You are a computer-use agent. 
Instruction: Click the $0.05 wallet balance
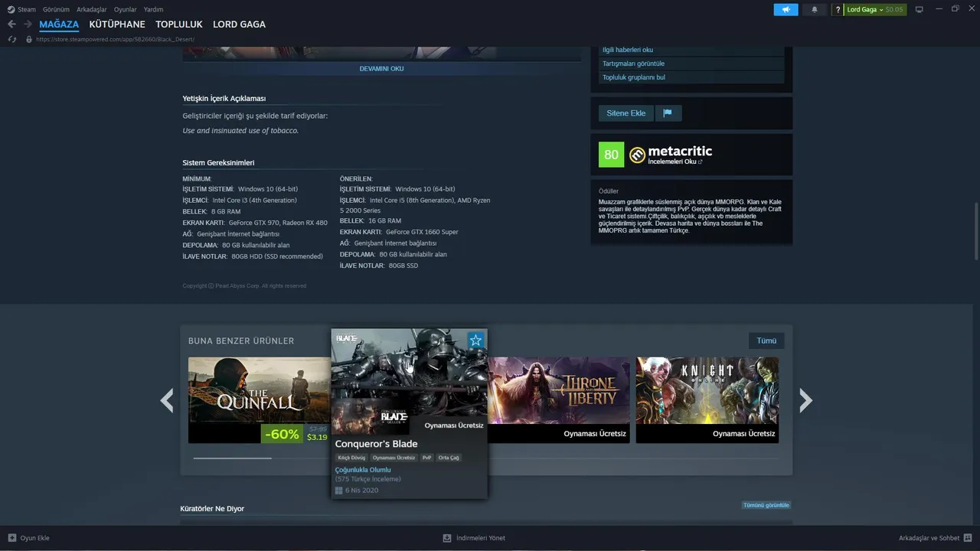pos(894,9)
